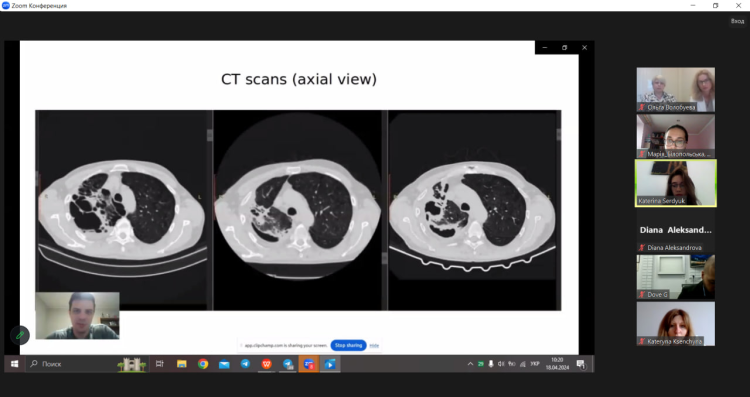Click the Zoom logo in title bar

5,6
